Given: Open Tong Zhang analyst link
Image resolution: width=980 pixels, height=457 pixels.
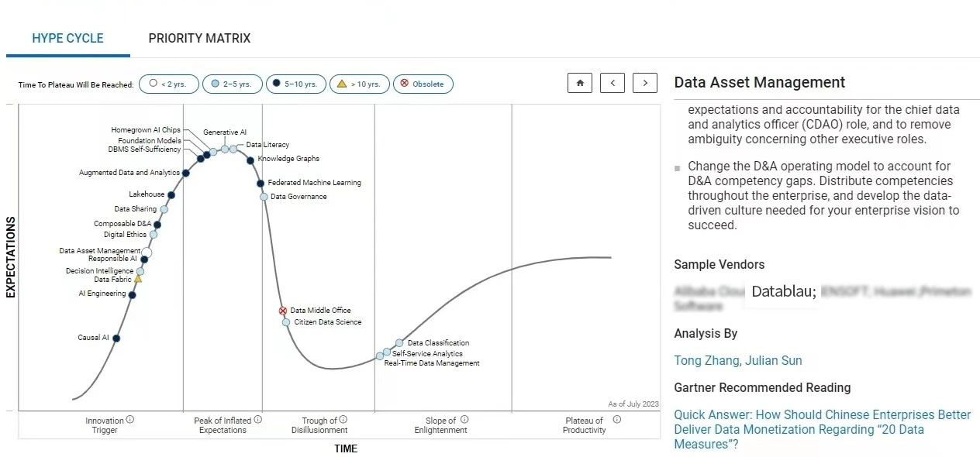Looking at the screenshot, I should pyautogui.click(x=706, y=360).
